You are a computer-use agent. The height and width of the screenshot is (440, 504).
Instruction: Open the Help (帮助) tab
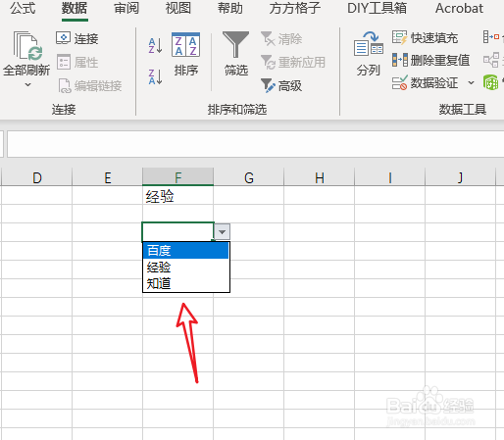230,8
